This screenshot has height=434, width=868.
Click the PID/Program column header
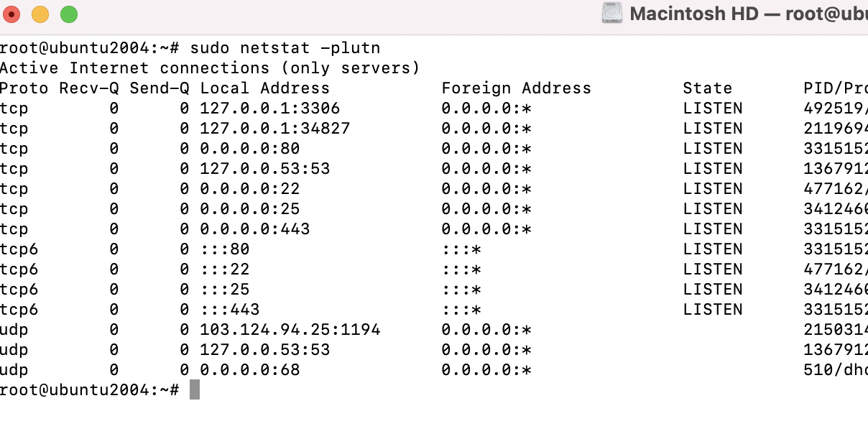pyautogui.click(x=836, y=88)
